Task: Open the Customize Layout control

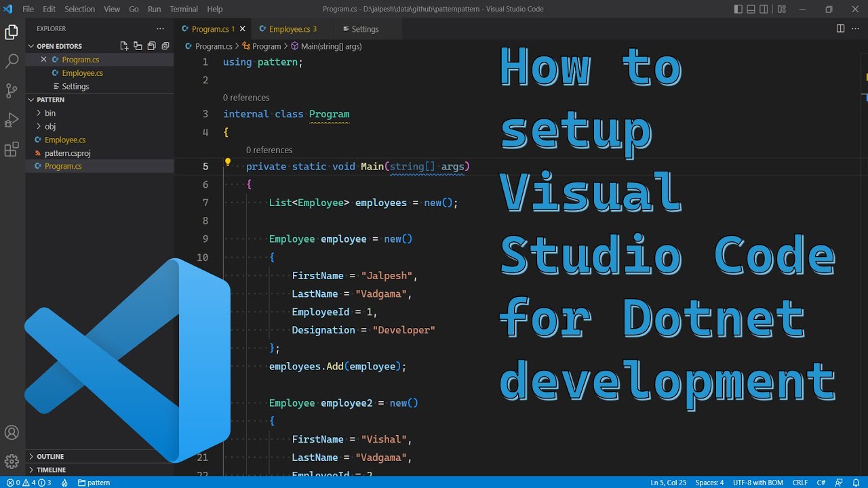Action: pyautogui.click(x=782, y=9)
